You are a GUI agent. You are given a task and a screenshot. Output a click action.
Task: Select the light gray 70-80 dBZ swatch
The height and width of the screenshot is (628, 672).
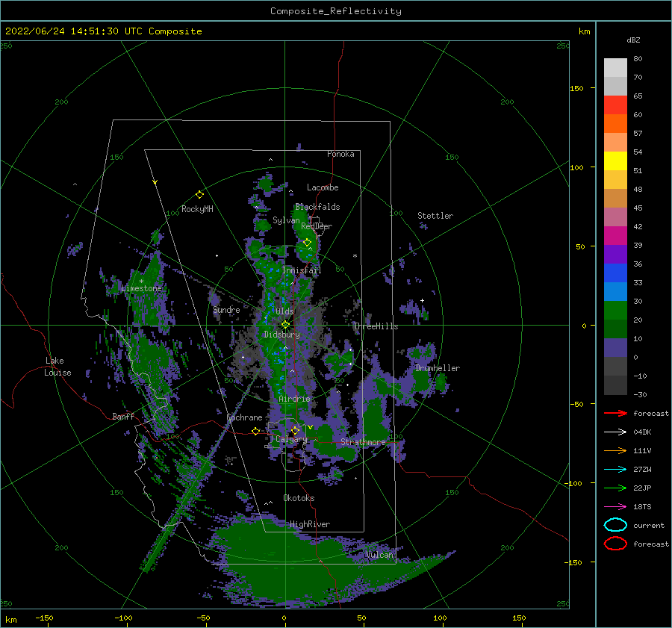point(615,67)
